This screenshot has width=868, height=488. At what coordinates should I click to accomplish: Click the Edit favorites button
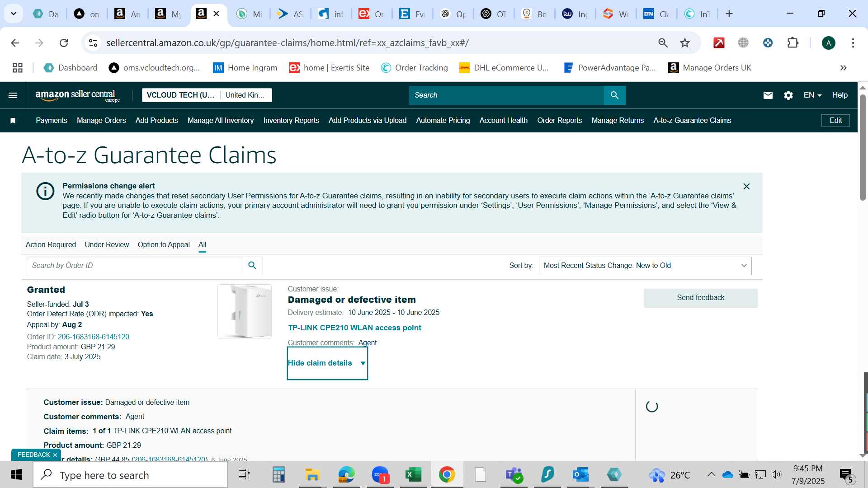click(835, 121)
